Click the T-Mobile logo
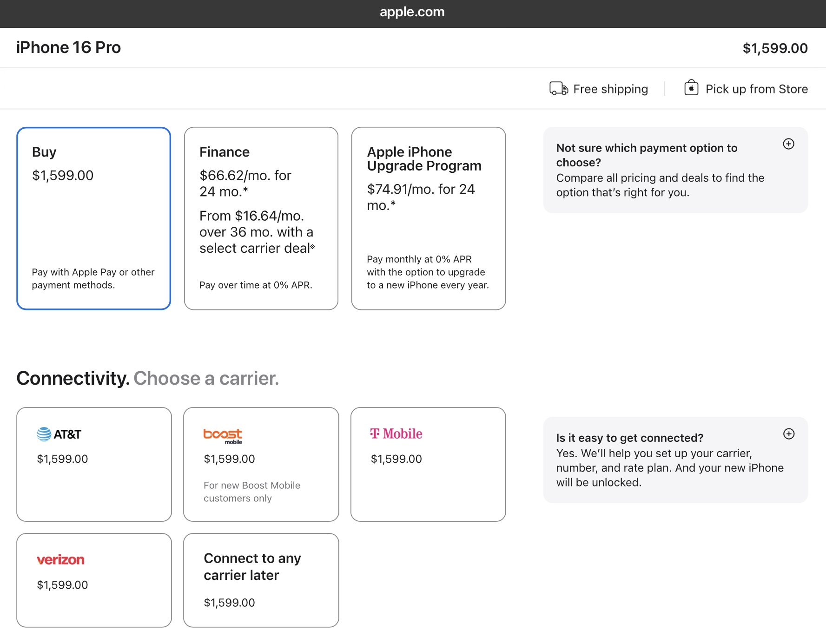 point(396,434)
